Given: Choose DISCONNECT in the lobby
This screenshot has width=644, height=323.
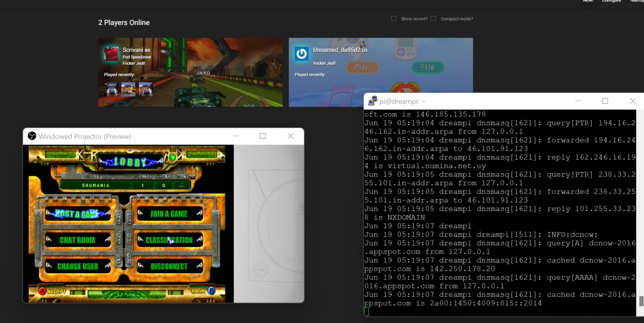Looking at the screenshot, I should [x=169, y=266].
